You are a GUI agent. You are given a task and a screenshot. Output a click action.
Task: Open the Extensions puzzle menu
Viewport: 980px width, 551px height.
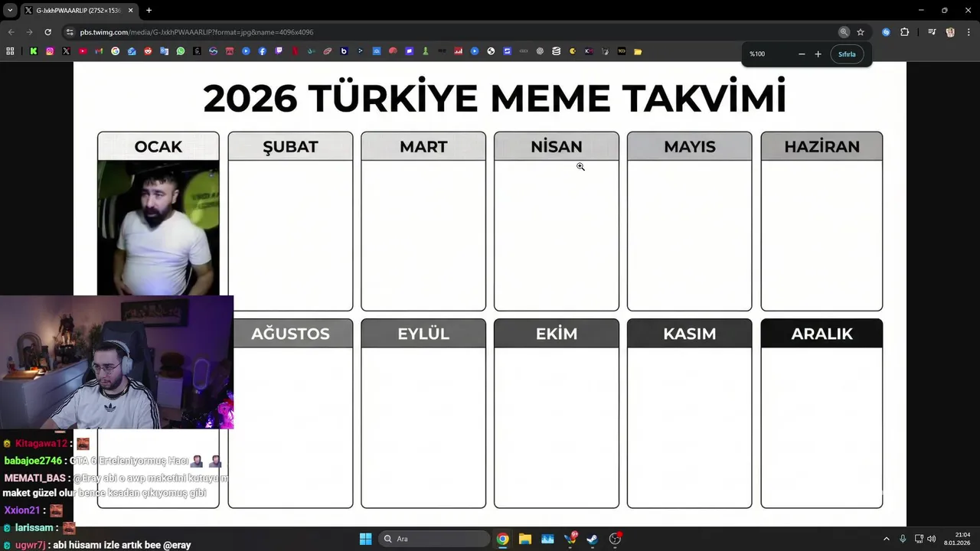click(904, 32)
